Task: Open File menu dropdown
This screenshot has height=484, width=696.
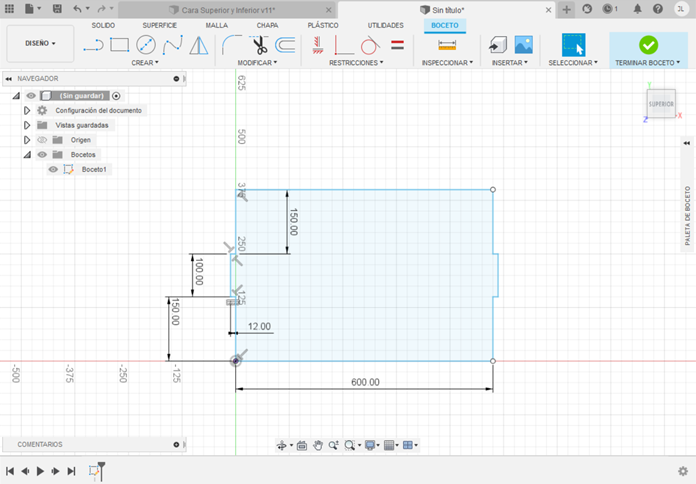Action: (33, 8)
